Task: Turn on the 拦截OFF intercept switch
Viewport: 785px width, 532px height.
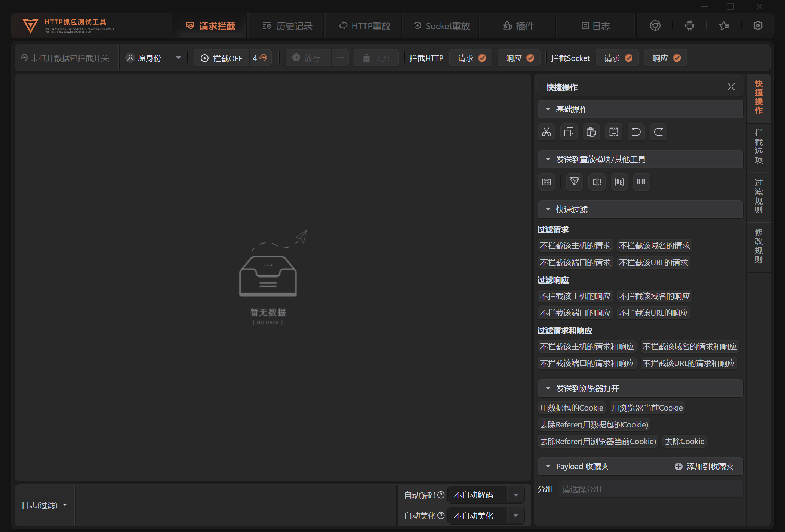Action: coord(222,58)
